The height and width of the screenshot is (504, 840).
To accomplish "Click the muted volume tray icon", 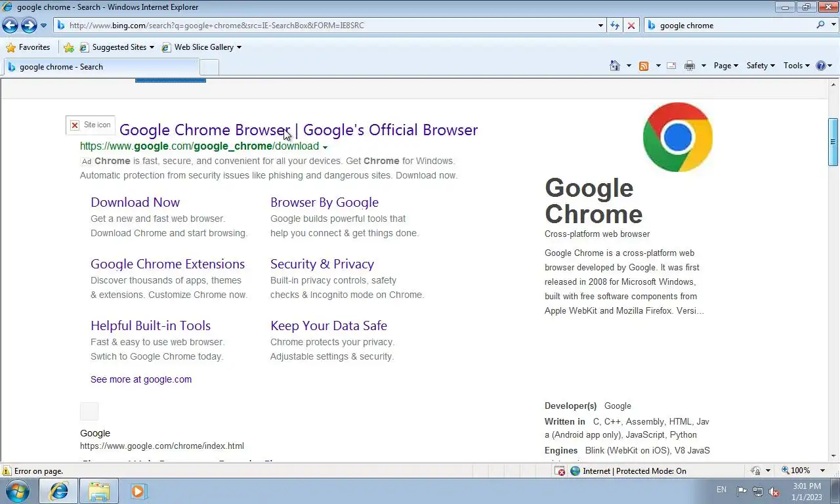I will click(x=774, y=491).
